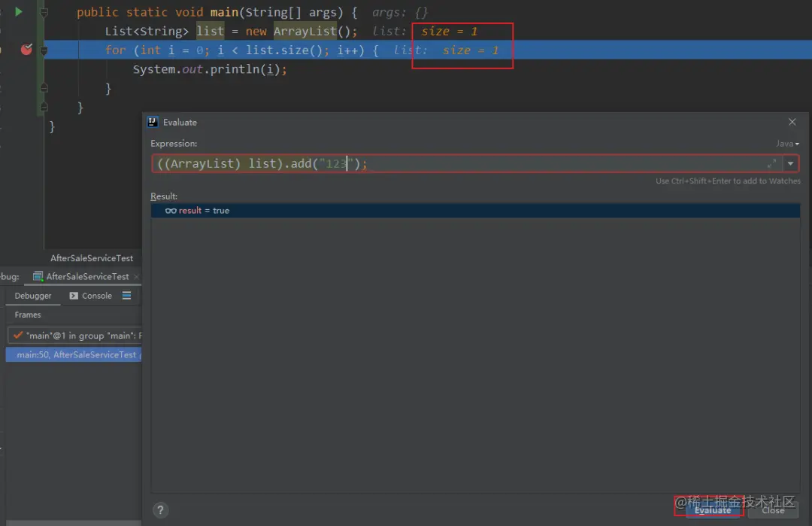Open the expression history dropdown arrow

790,164
